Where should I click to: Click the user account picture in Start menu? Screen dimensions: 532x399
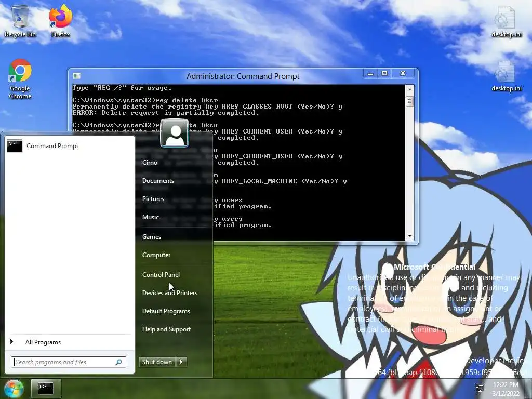point(175,133)
